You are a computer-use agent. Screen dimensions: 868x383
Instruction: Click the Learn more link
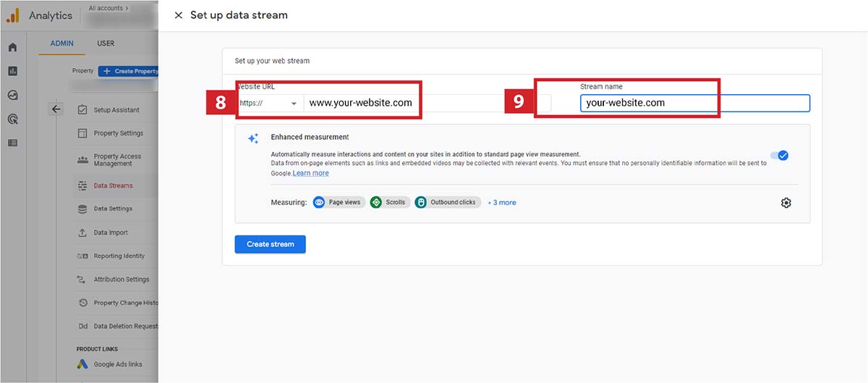311,173
